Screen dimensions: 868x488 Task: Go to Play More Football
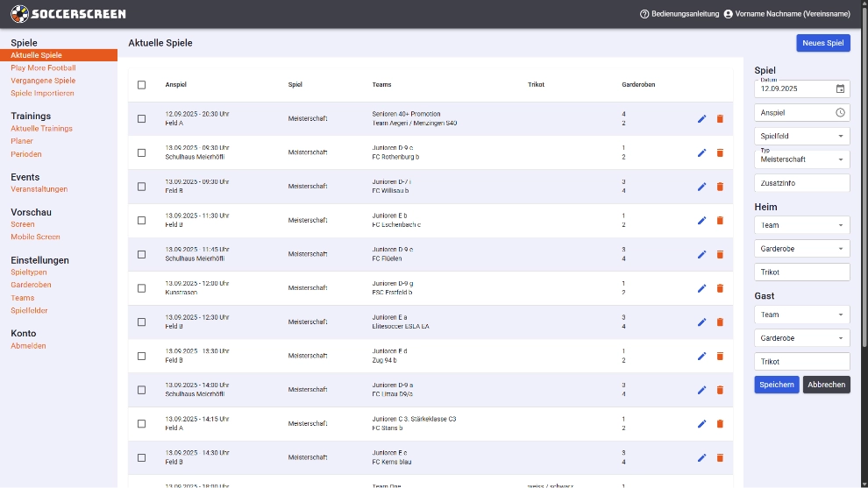pos(43,68)
